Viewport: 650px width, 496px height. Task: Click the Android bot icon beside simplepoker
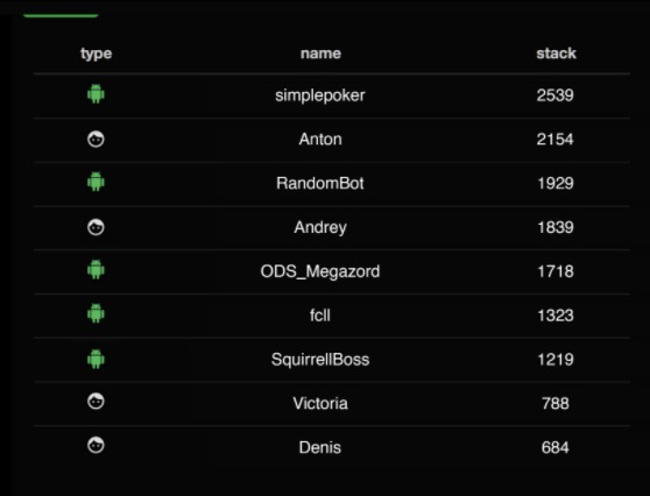(x=96, y=95)
